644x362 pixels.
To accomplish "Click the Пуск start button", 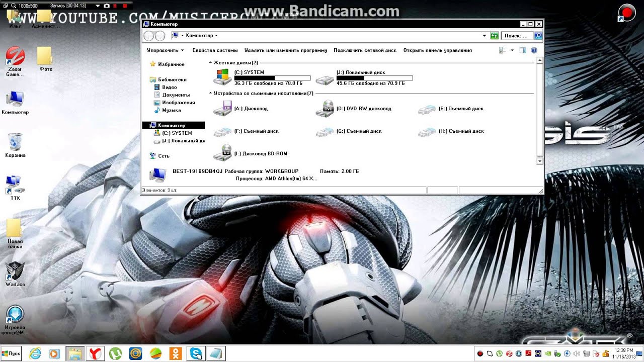I will (x=12, y=354).
